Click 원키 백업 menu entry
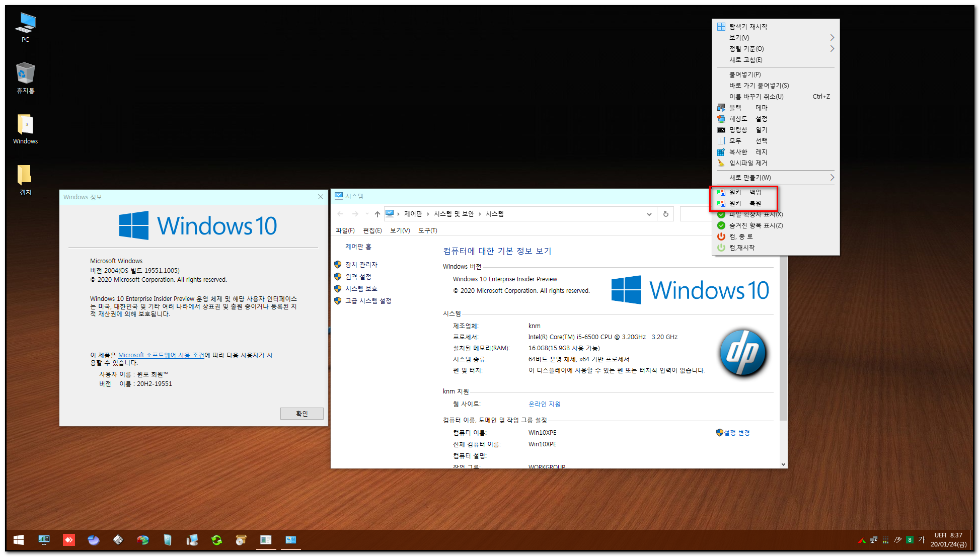Viewport: 980px width, 557px height. (776, 192)
